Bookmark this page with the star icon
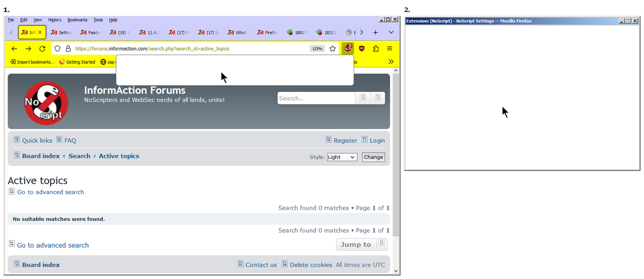The width and height of the screenshot is (644, 279). (x=333, y=48)
